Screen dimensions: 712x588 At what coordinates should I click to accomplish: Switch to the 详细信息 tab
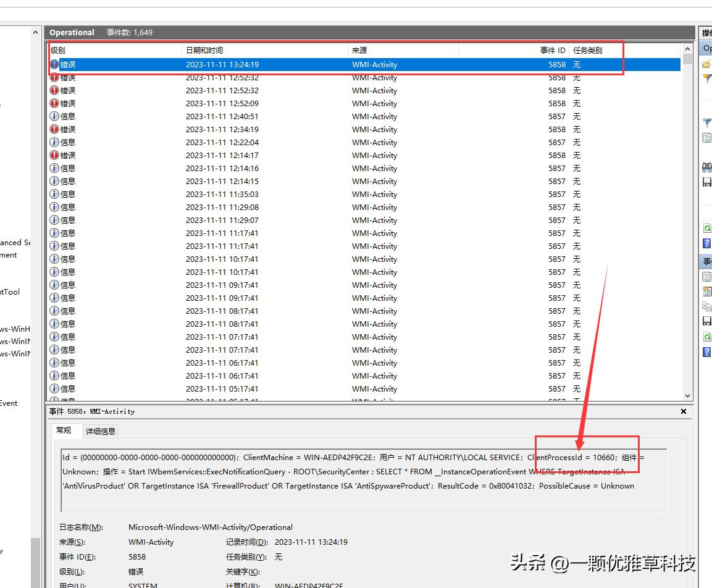99,431
